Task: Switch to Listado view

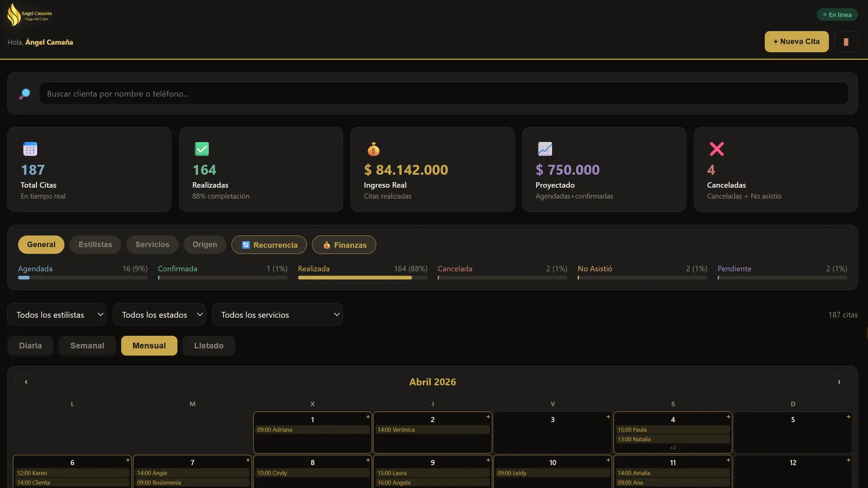Action: point(209,346)
